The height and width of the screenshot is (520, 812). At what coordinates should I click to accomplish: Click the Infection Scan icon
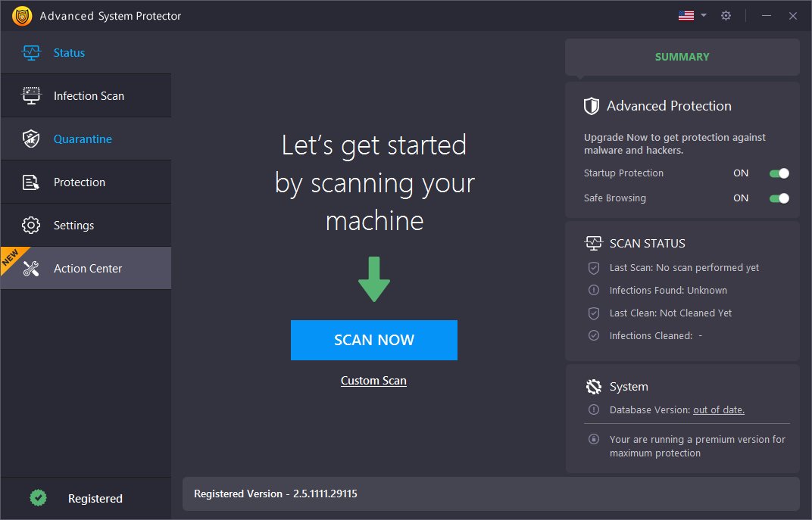click(x=31, y=96)
